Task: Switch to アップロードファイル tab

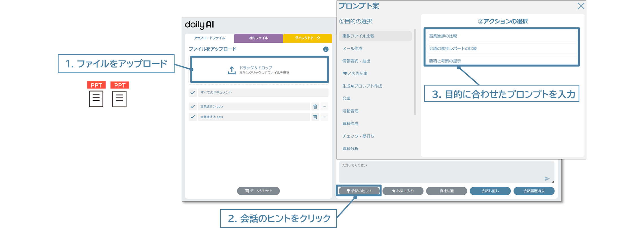Action: (x=209, y=38)
